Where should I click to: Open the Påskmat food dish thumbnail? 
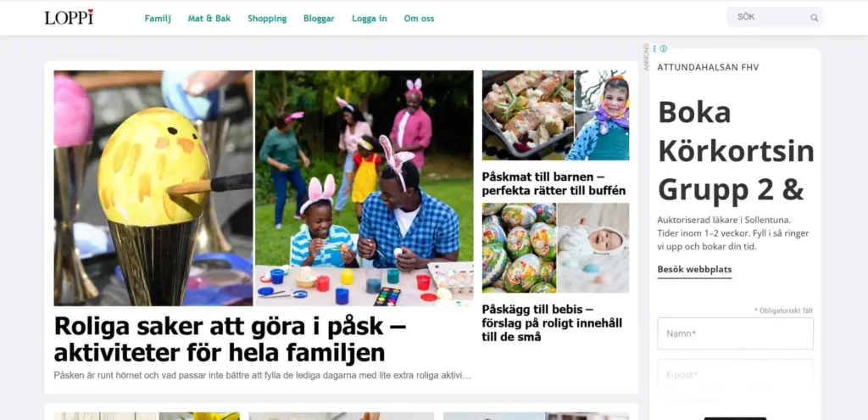(528, 115)
